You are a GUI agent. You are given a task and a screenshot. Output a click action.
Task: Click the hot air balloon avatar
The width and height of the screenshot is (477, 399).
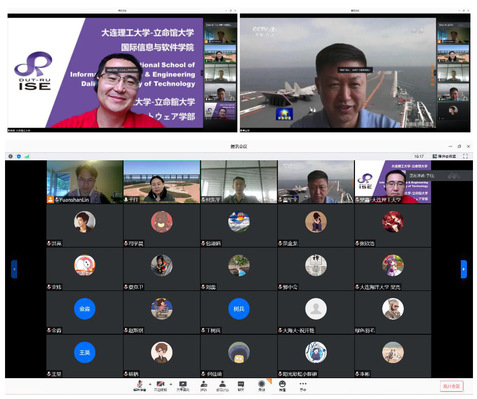point(239,222)
